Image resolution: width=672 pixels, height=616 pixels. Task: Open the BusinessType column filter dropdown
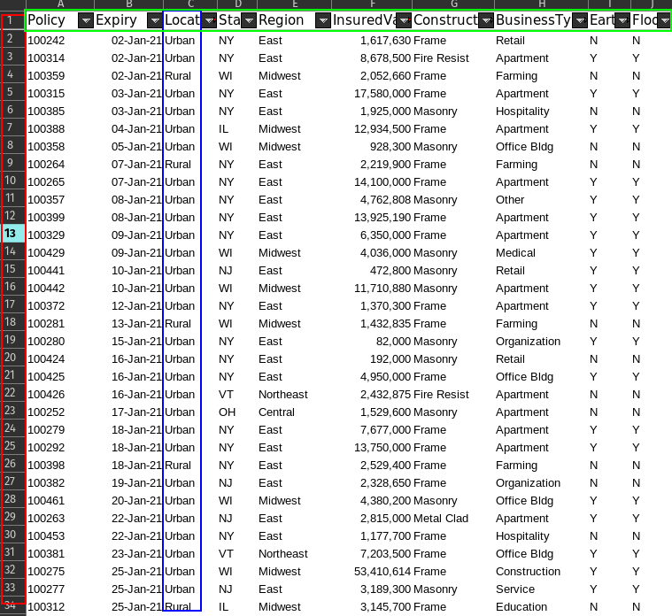[x=580, y=20]
